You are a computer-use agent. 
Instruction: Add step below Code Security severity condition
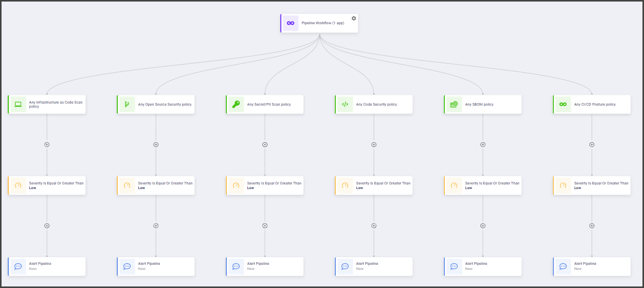[x=374, y=226]
